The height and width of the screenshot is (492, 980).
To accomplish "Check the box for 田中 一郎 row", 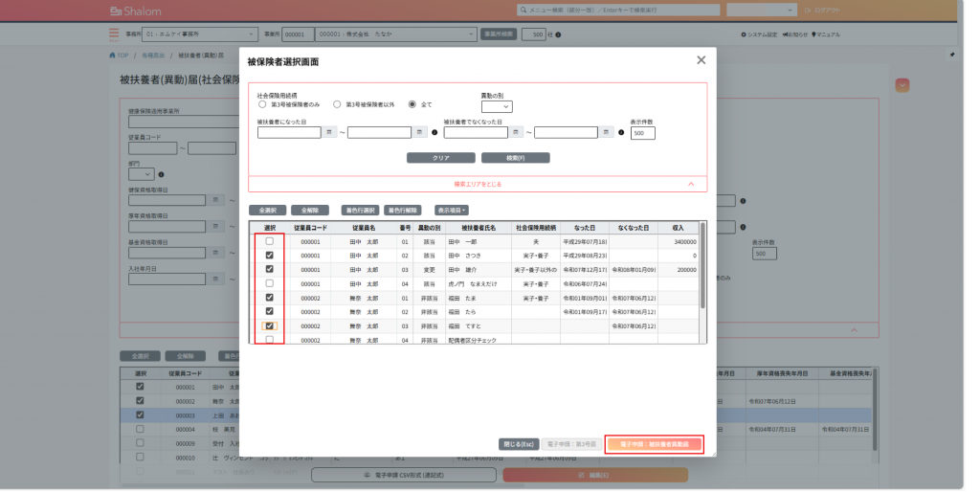I will [x=269, y=241].
